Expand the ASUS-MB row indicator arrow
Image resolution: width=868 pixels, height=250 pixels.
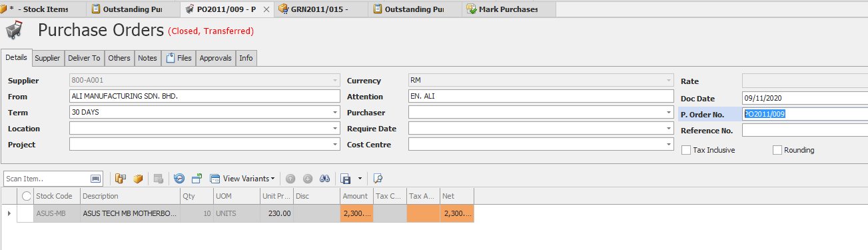click(9, 213)
